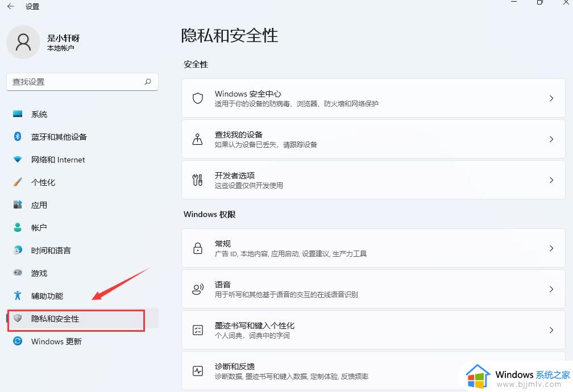Click the 常规 padlock icon
Image resolution: width=573 pixels, height=392 pixels.
coord(198,248)
